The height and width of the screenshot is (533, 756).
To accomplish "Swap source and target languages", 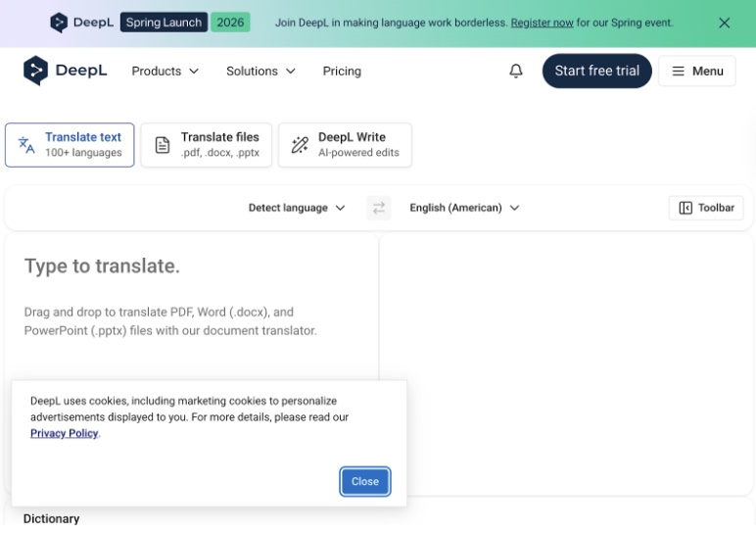I will [379, 208].
